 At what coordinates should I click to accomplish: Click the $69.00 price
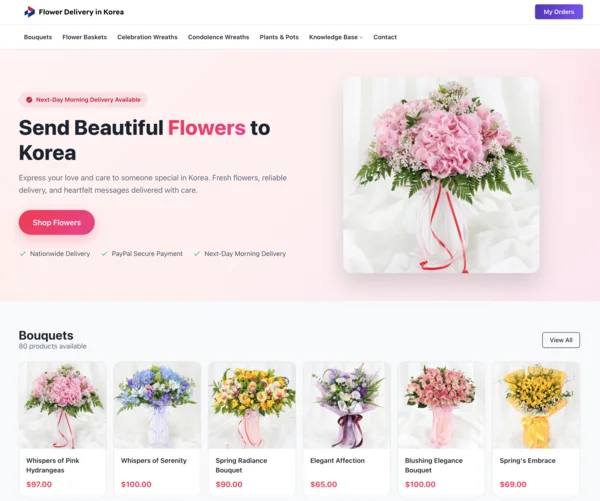[513, 485]
